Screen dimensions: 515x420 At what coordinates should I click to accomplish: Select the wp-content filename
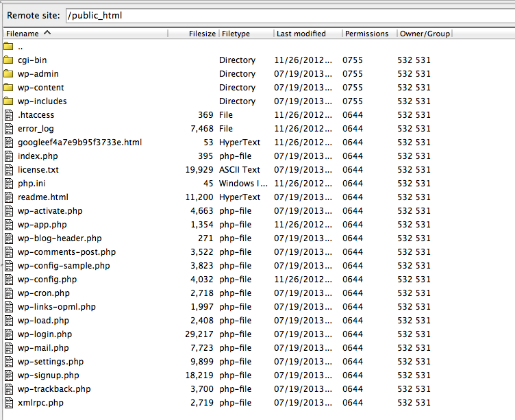pyautogui.click(x=40, y=88)
